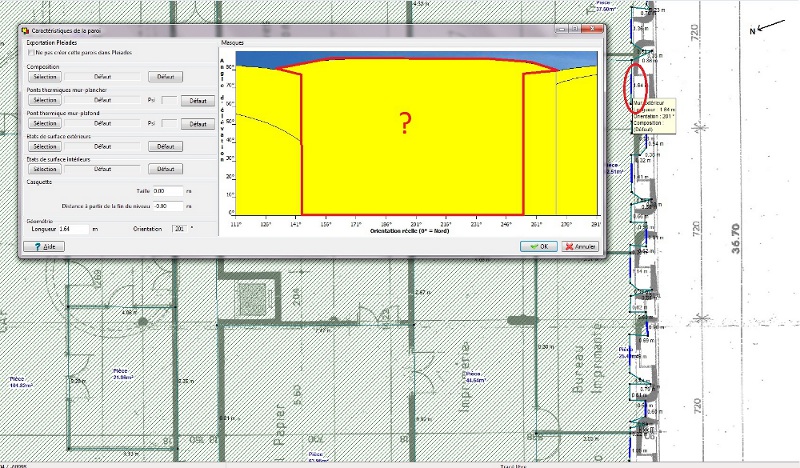This screenshot has height=468, width=800.
Task: Click Défaut button for Etats de surface intérieurs
Action: (165, 169)
